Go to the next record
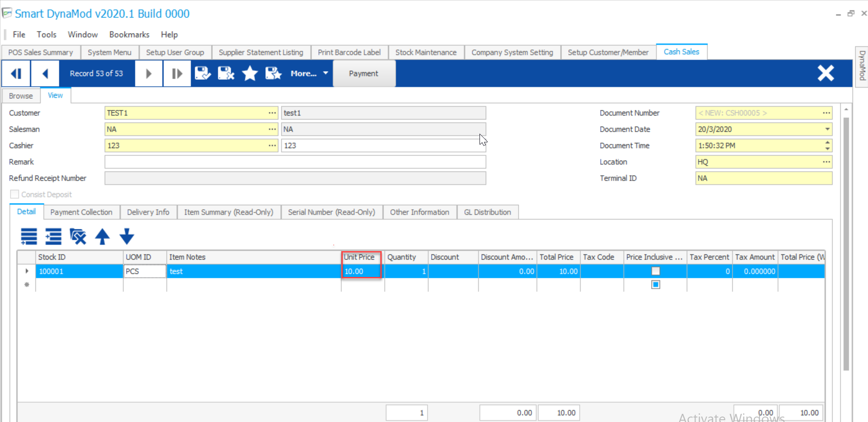The width and height of the screenshot is (868, 422). [x=149, y=73]
